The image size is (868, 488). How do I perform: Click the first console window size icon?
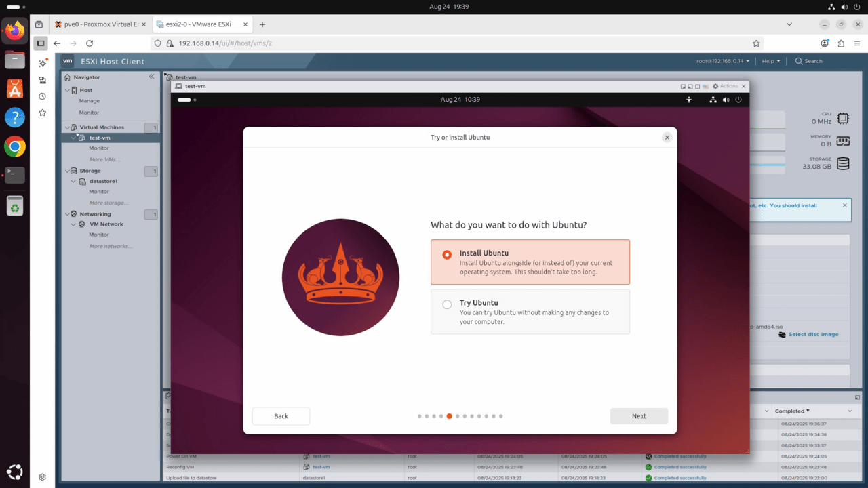click(x=683, y=87)
